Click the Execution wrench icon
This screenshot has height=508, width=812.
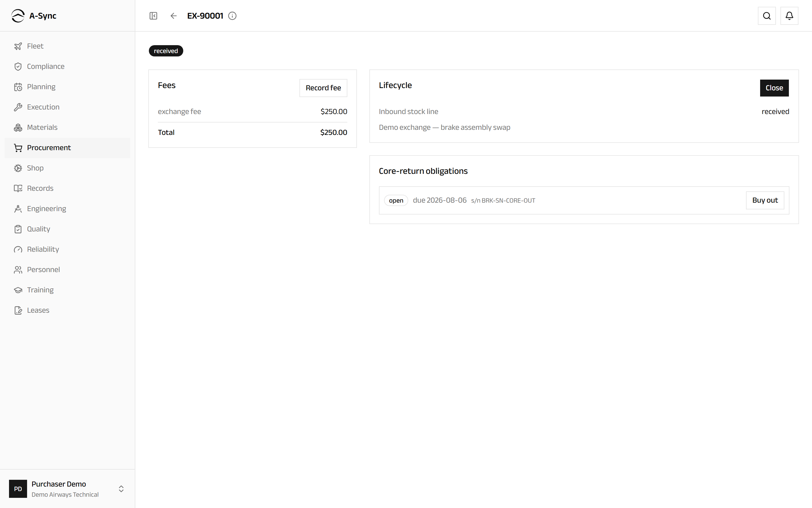18,107
